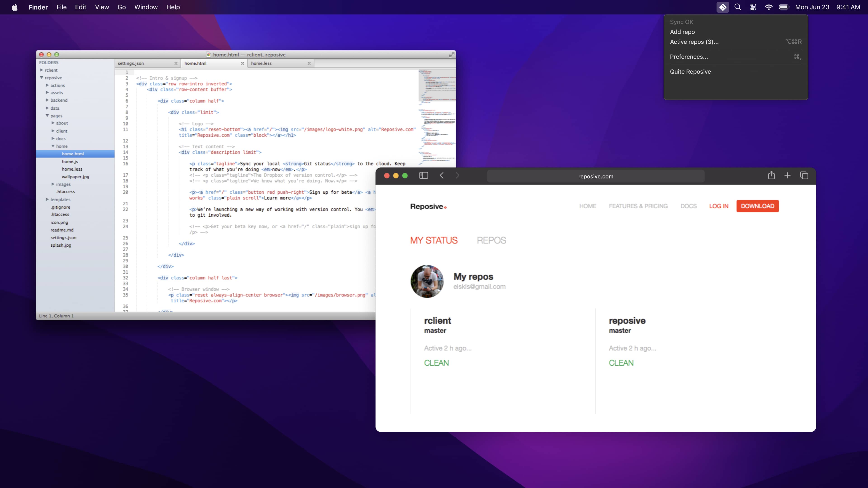The image size is (868, 488).
Task: Select home.less in the file tree
Action: (72, 169)
